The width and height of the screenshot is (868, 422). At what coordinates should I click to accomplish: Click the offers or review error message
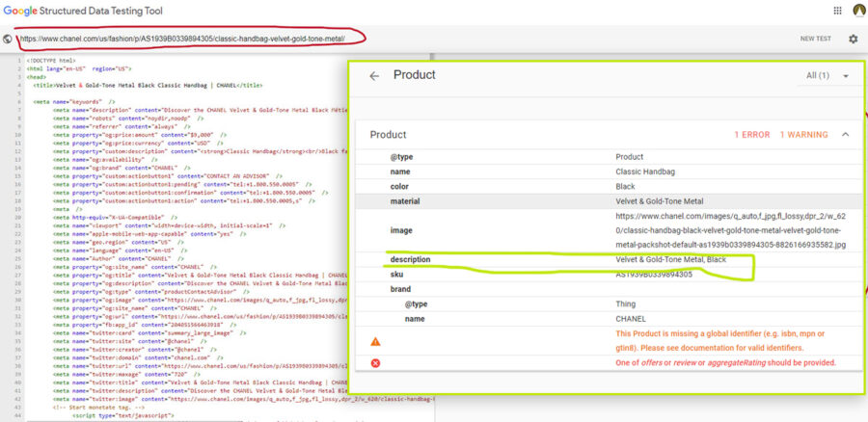coord(725,363)
